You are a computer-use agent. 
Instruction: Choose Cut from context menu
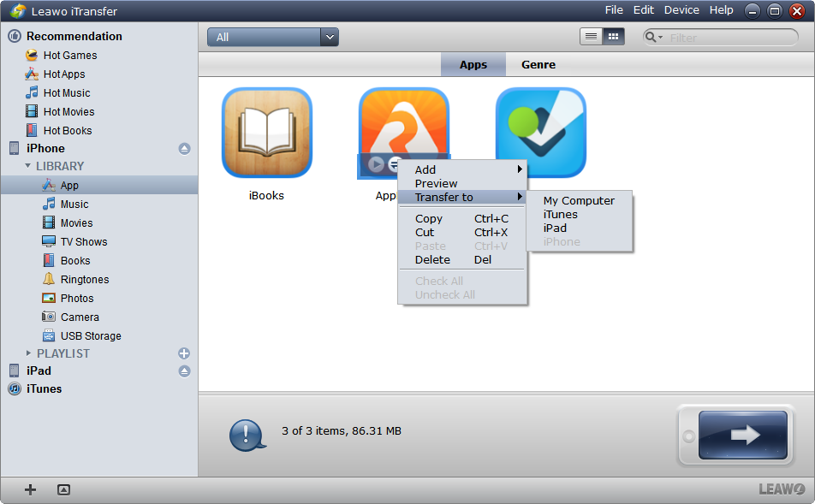click(x=462, y=232)
